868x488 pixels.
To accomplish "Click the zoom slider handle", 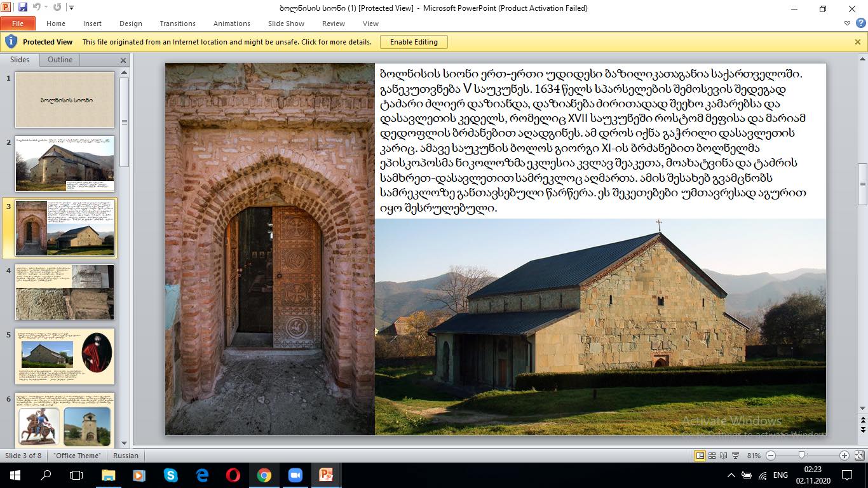I will pyautogui.click(x=802, y=456).
